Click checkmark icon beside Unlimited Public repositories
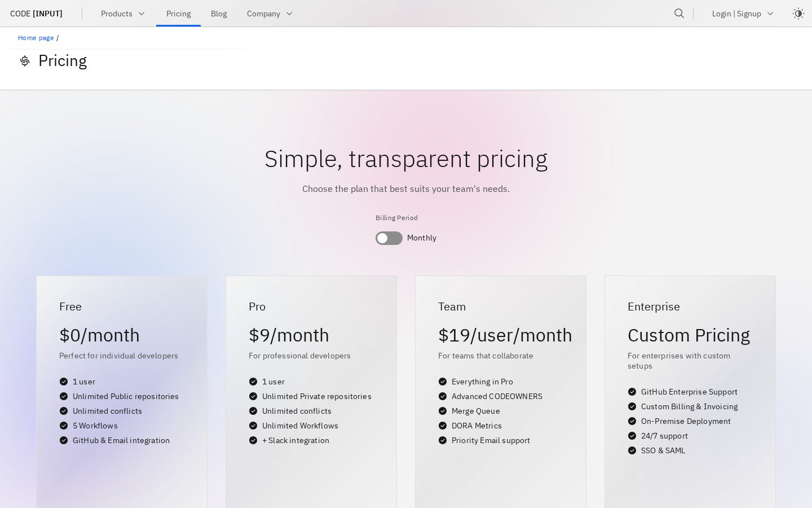 pos(64,396)
